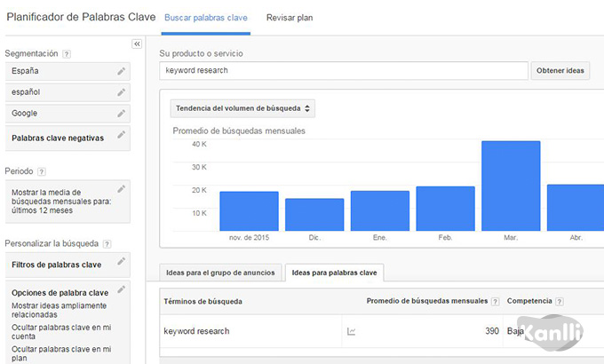Open Opciones de palabra clave settings

pos(68,323)
